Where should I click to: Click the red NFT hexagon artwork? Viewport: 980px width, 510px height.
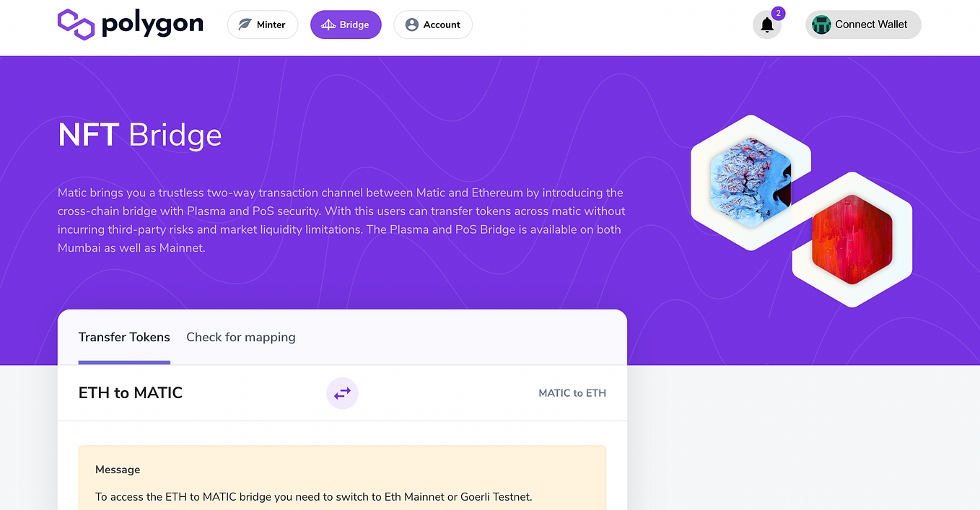pyautogui.click(x=852, y=238)
